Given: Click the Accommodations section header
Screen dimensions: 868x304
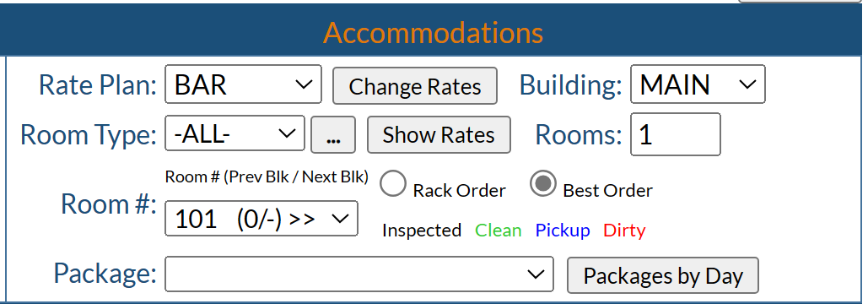Looking at the screenshot, I should 434,32.
